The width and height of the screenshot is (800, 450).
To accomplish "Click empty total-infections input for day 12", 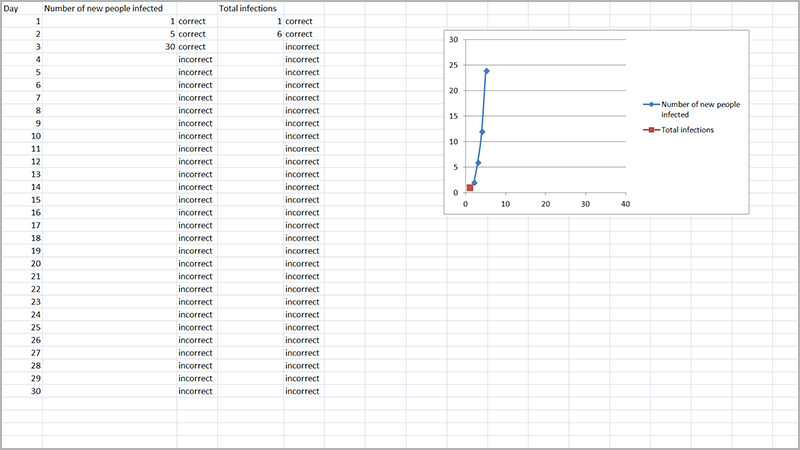I will click(x=251, y=161).
